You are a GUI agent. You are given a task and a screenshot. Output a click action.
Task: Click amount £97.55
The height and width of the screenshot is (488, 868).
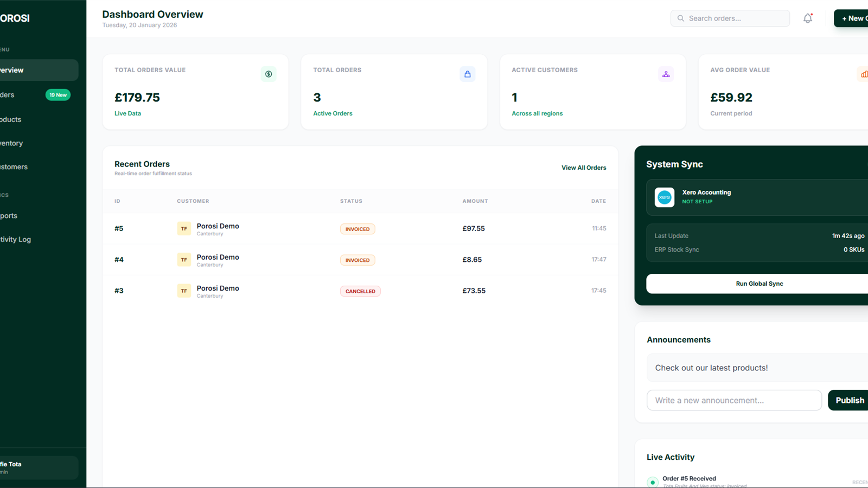[474, 229]
